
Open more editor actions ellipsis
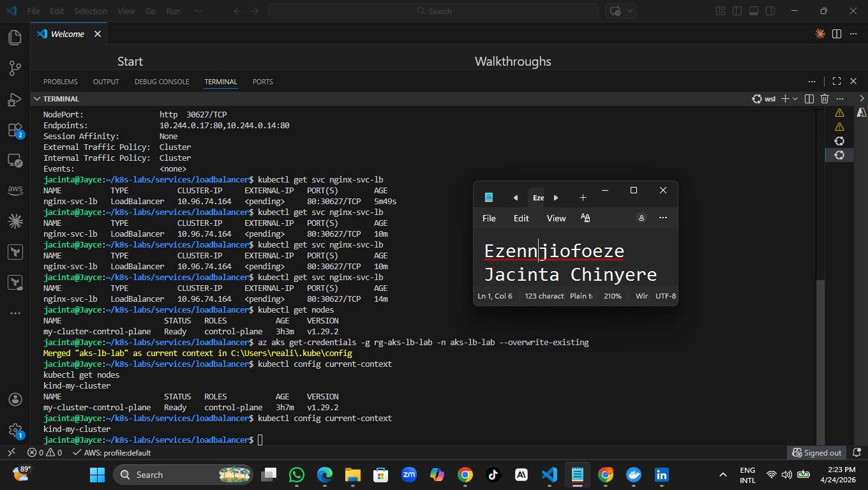[x=854, y=34]
